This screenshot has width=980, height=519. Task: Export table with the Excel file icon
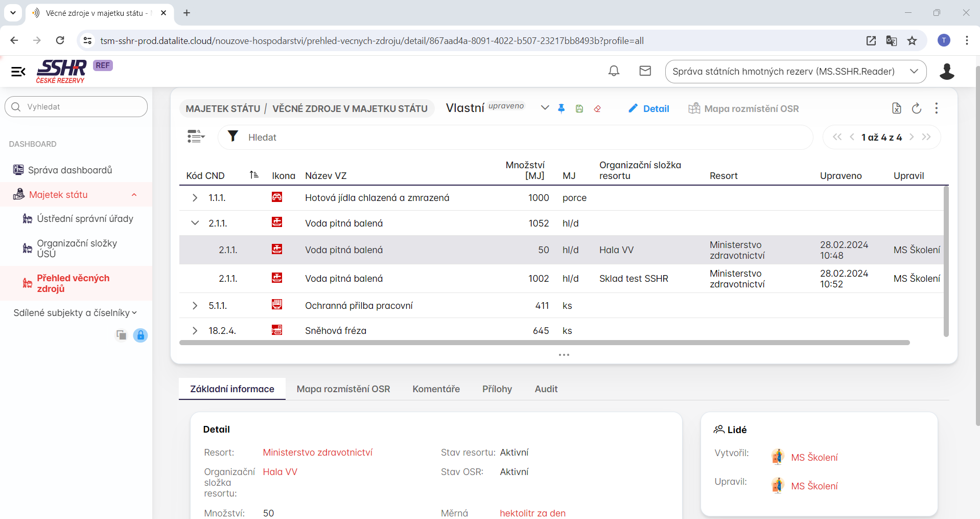pos(896,108)
